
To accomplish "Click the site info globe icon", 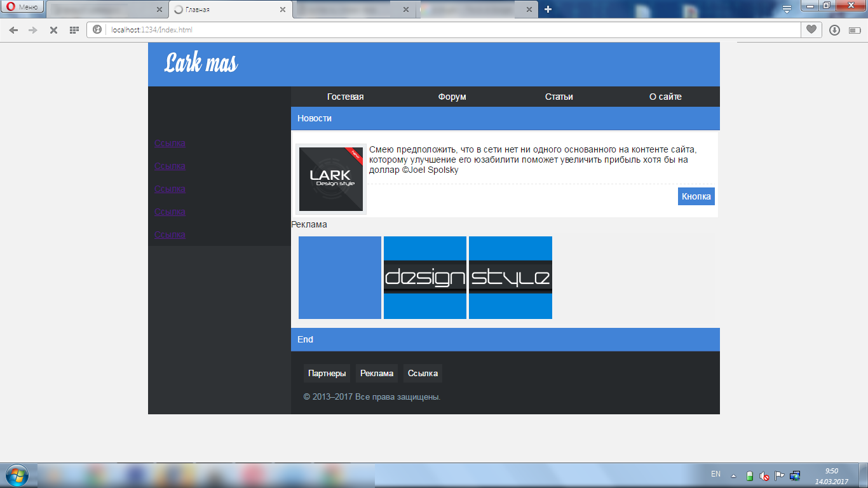I will (x=97, y=30).
